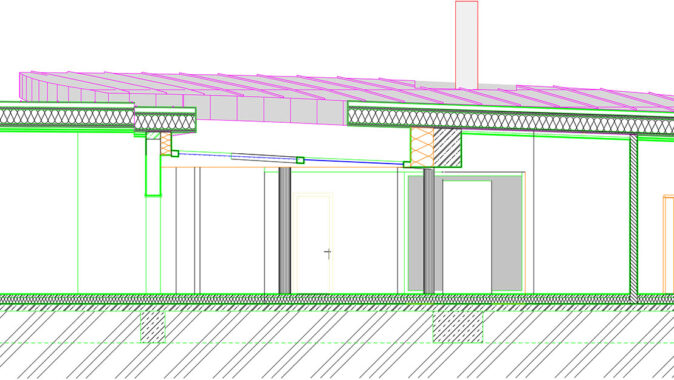Click the door handle on the interior door
The width and height of the screenshot is (674, 380).
328,253
